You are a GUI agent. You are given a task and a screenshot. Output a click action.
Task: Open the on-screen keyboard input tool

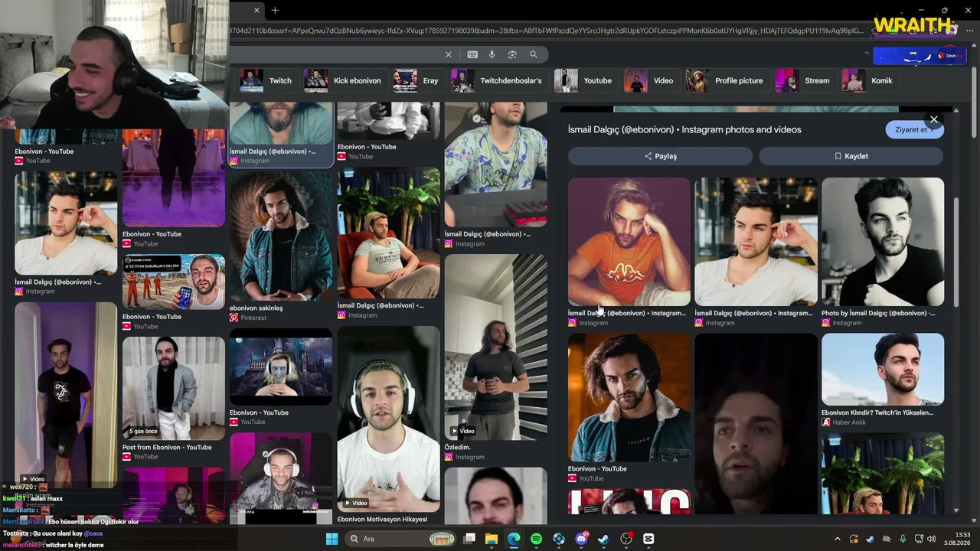(x=472, y=54)
